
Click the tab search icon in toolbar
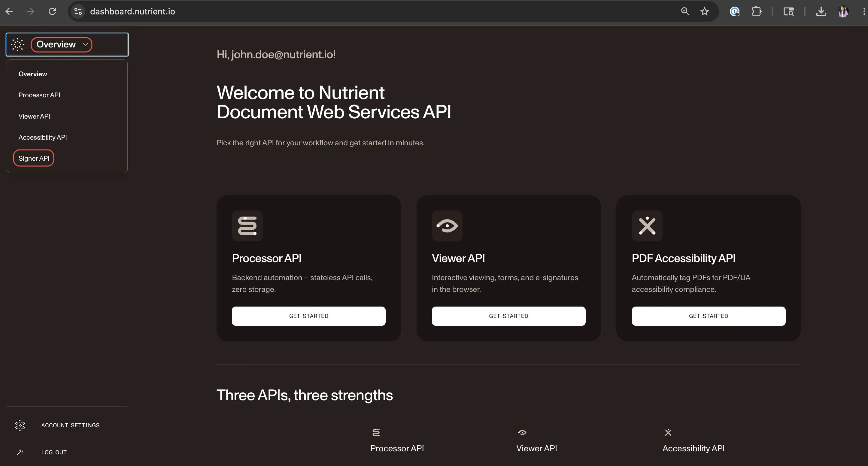[x=788, y=11]
